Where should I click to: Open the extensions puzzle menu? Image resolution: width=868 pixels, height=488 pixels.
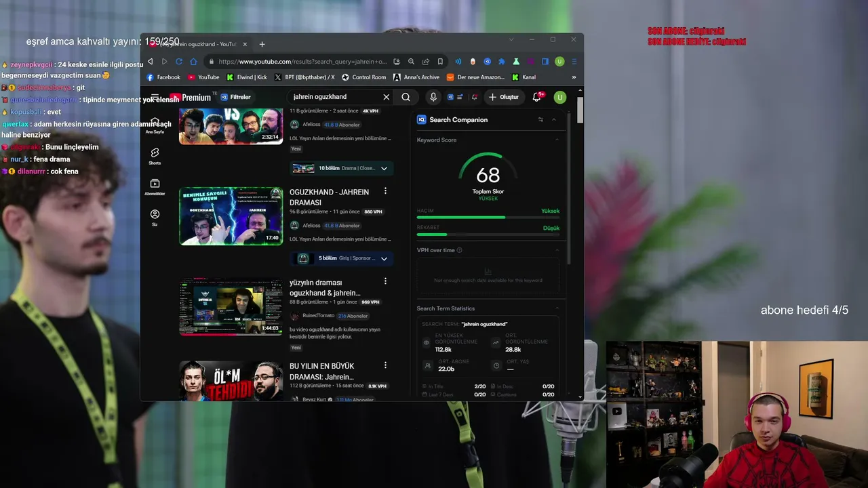click(x=501, y=62)
